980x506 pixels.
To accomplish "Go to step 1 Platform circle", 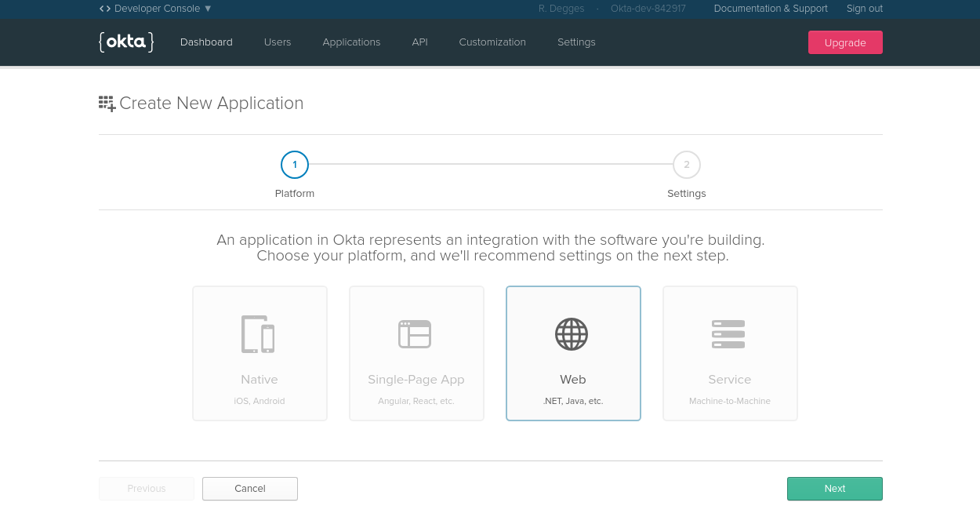I will click(295, 165).
